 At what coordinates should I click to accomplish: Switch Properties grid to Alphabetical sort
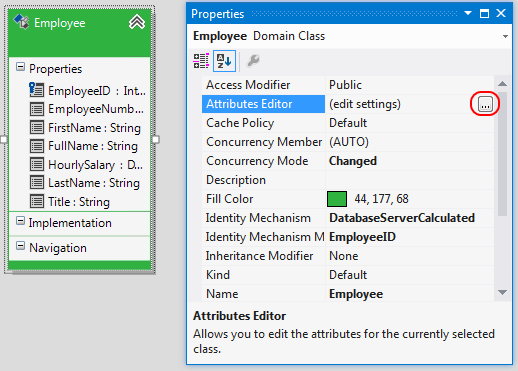click(224, 61)
